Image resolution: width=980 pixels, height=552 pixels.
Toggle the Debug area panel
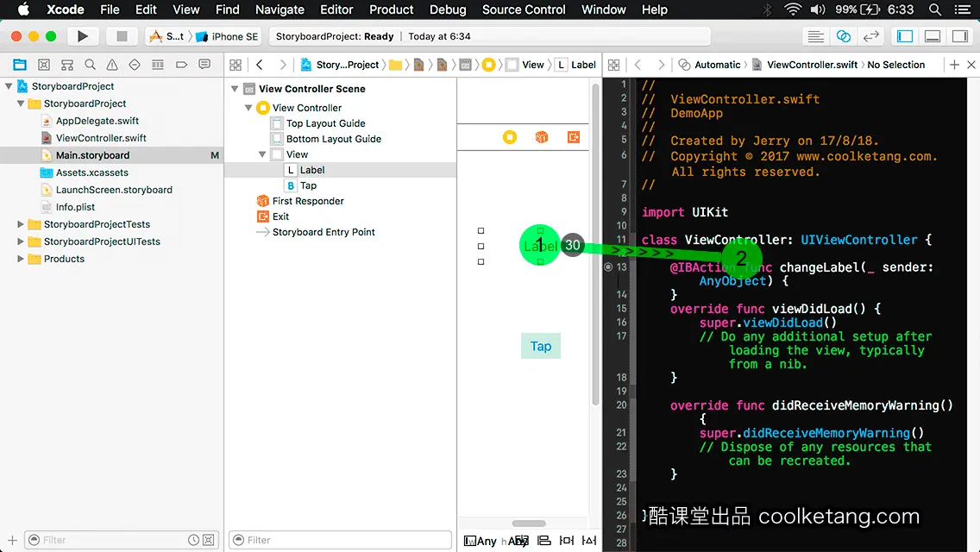(x=933, y=36)
